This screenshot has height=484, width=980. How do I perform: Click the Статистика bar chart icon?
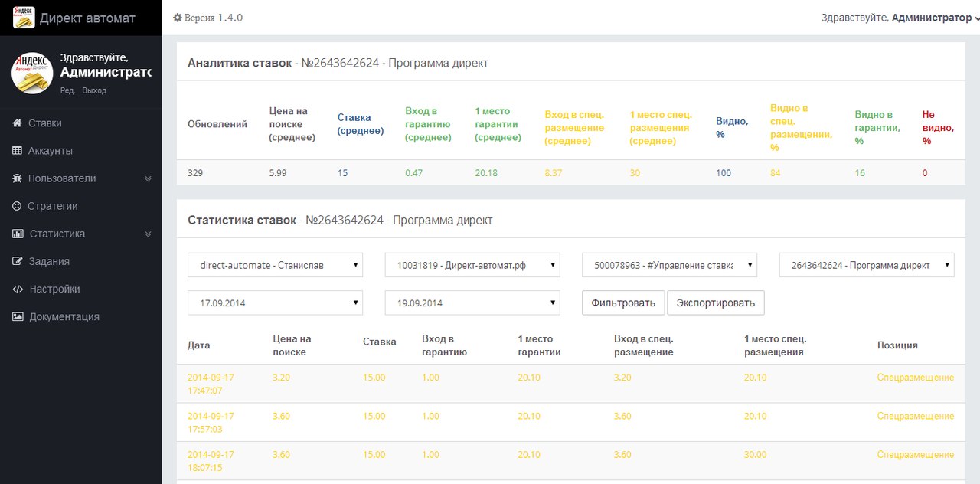tap(17, 234)
